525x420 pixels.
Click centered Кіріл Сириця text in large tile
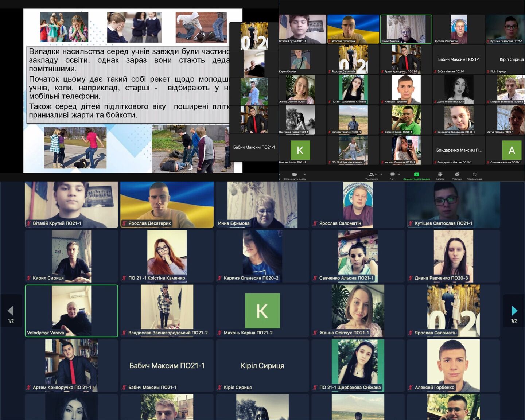click(x=262, y=366)
